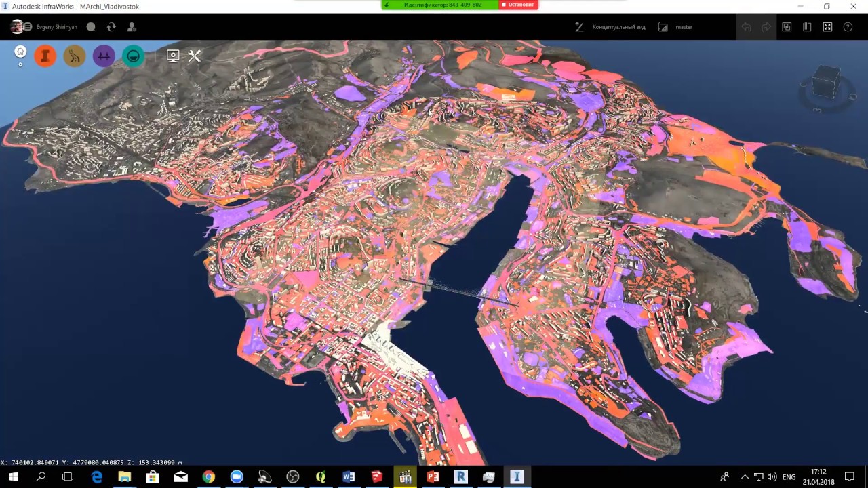Image resolution: width=868 pixels, height=488 pixels.
Task: Open the InfraWorks Home button
Action: (20, 52)
